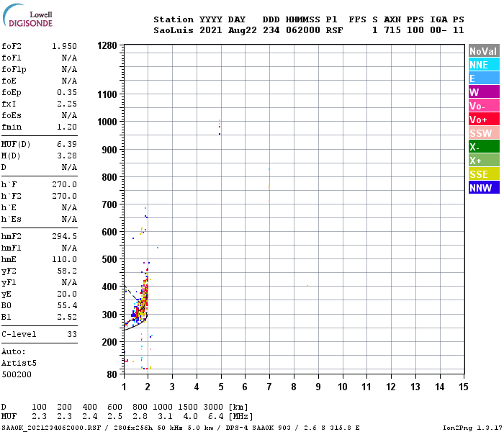
Task: Click the 500 km height axis label
Action: [x=109, y=259]
